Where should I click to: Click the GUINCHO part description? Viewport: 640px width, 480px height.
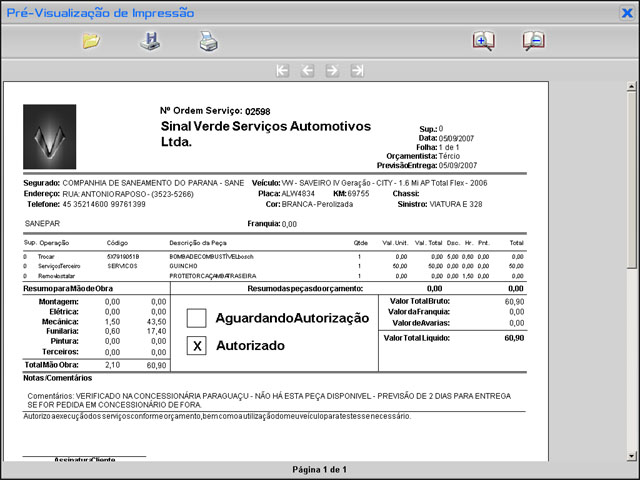(183, 266)
